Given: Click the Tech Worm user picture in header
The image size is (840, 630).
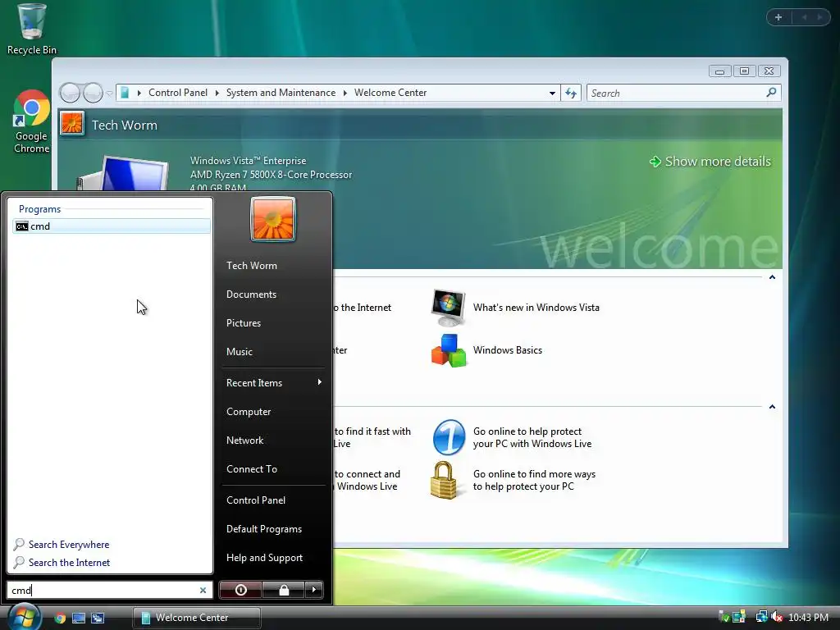Looking at the screenshot, I should pos(72,124).
